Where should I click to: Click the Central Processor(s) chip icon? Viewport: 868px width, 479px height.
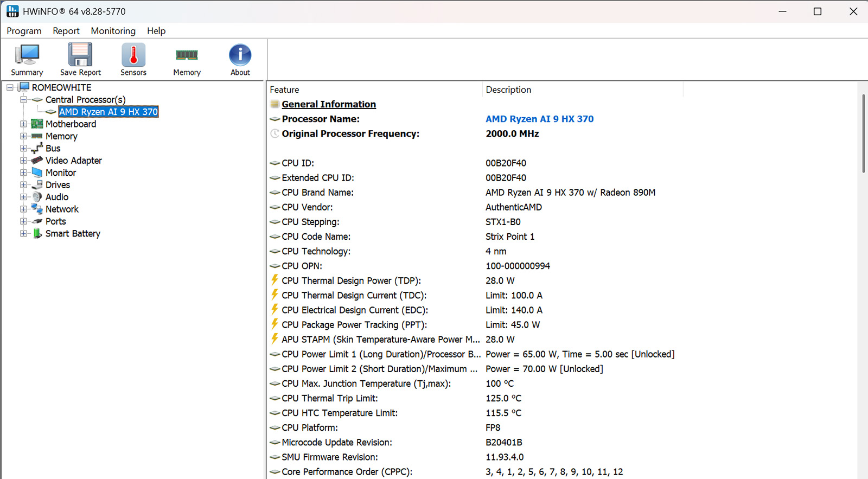tap(37, 100)
